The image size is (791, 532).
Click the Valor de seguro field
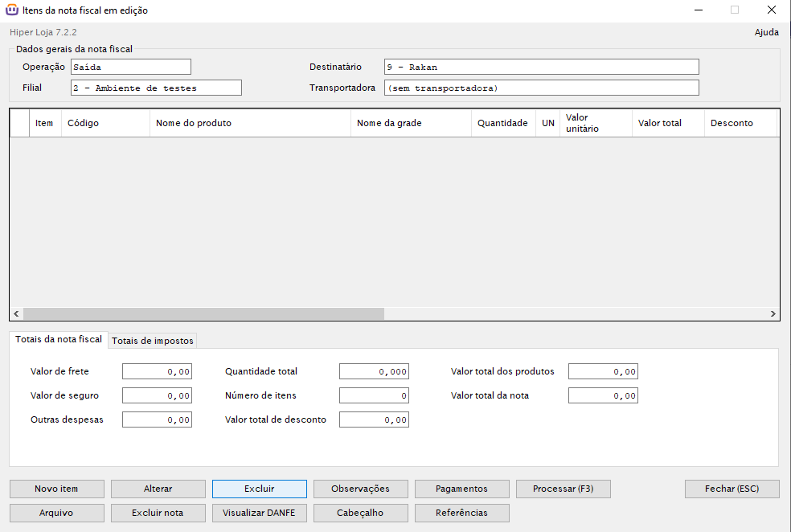(157, 396)
